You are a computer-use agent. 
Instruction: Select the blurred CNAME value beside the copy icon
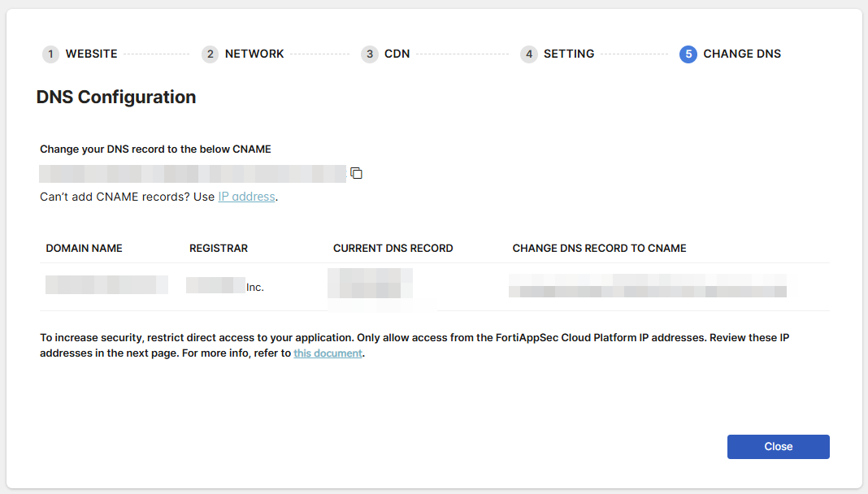[x=193, y=173]
